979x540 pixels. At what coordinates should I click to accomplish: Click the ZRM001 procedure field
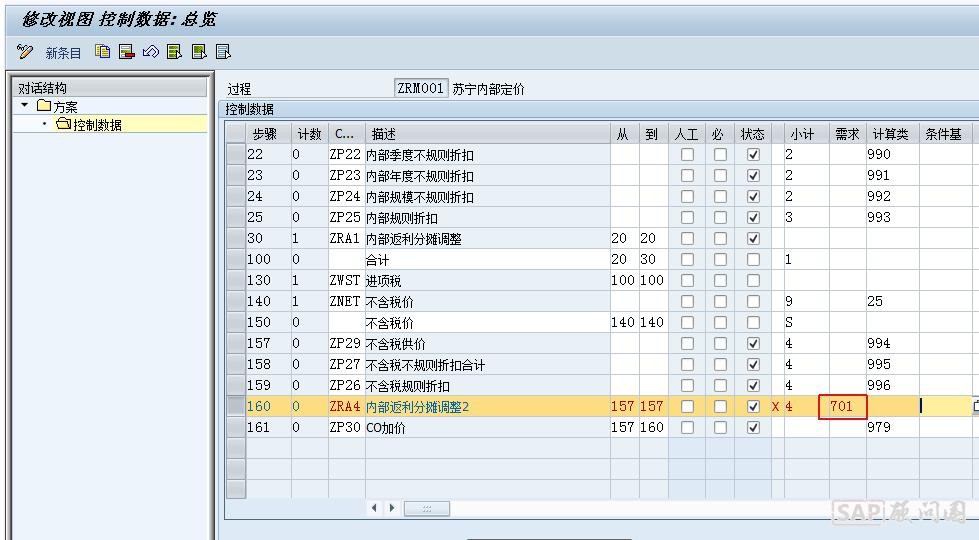421,89
